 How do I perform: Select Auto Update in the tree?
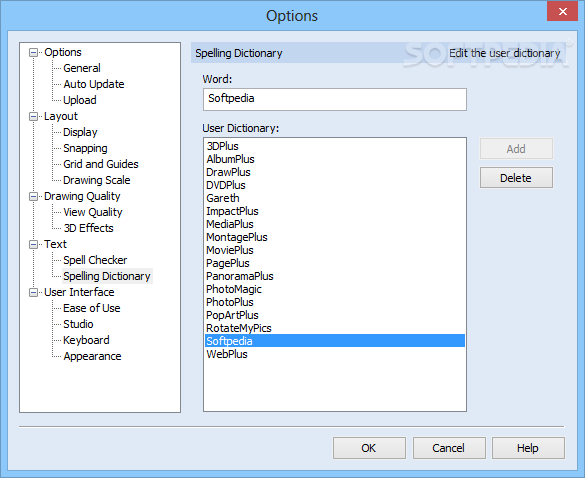(x=94, y=84)
